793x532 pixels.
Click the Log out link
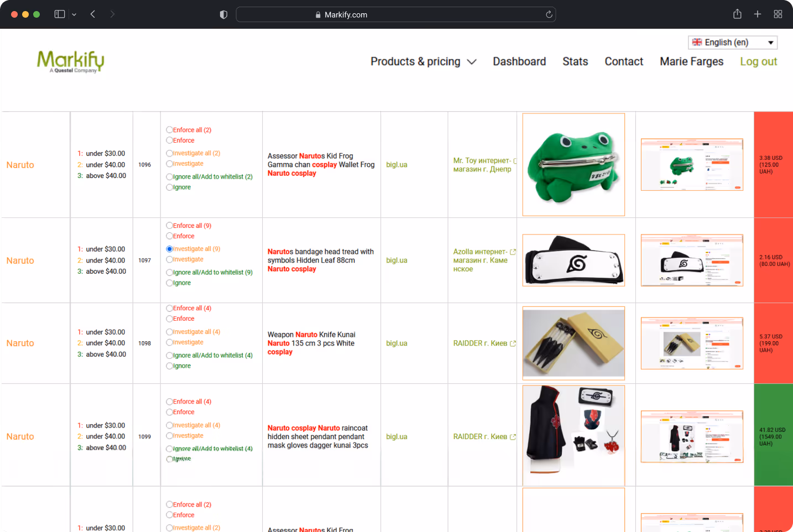coord(759,61)
